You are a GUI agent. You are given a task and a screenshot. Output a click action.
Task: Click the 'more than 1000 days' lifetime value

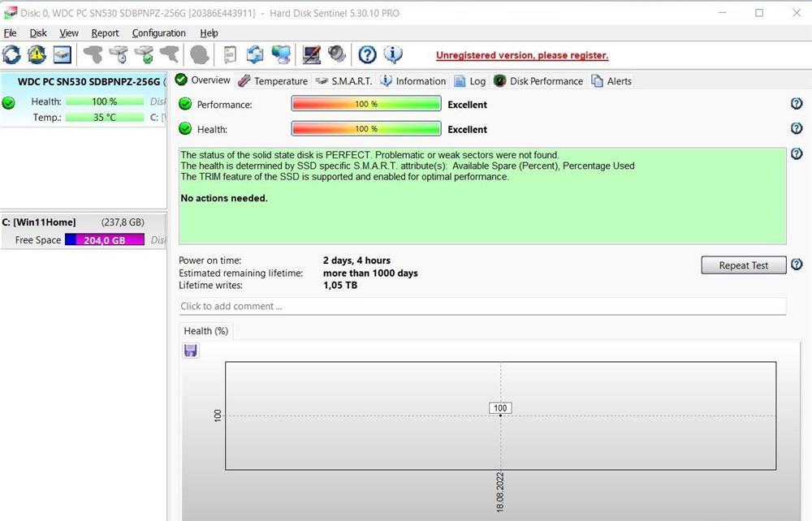pyautogui.click(x=370, y=273)
